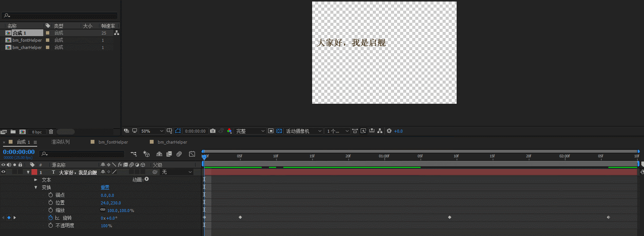Viewport: 644px width, 236px height.
Task: Click the region of interest button
Action: click(x=271, y=131)
